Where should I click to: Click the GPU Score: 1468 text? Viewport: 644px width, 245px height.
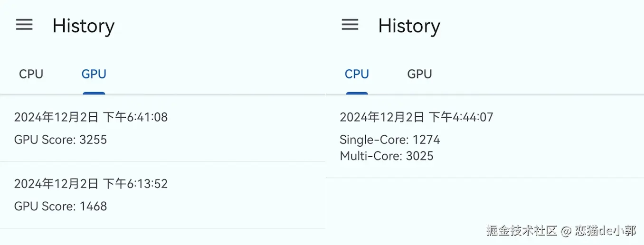pos(60,206)
